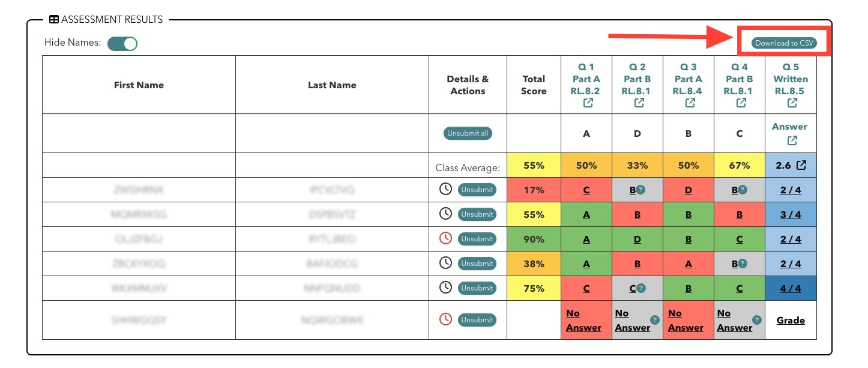Click clock icon in 17% score row

(x=445, y=189)
